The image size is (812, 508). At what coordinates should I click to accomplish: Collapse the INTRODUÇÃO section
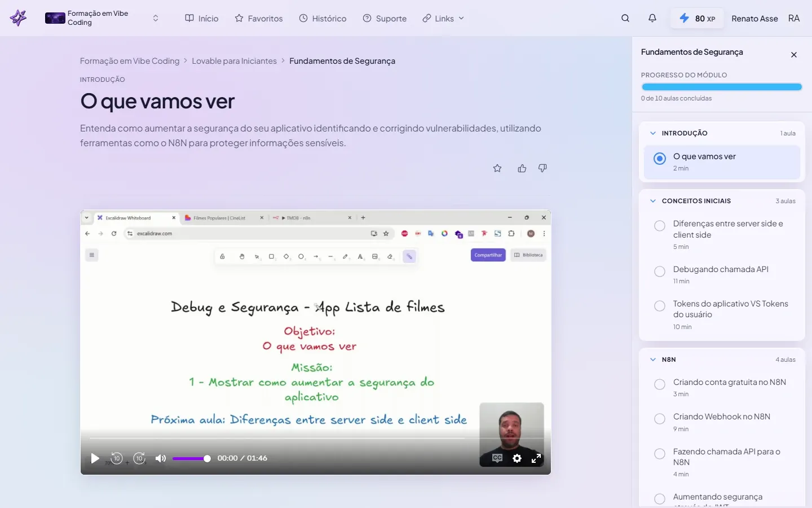pos(653,133)
